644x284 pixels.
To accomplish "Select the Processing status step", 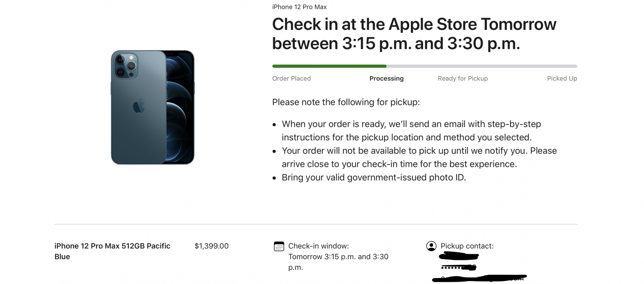I will [386, 79].
